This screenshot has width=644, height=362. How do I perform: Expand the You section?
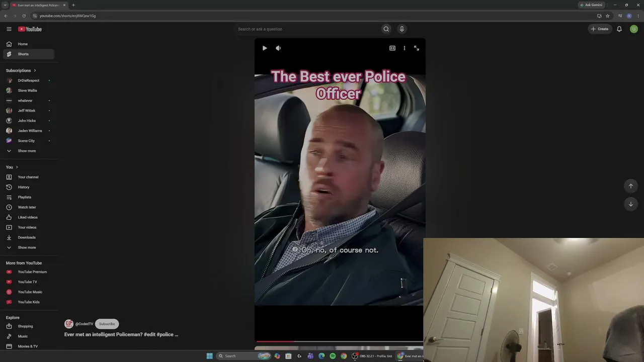(x=12, y=167)
